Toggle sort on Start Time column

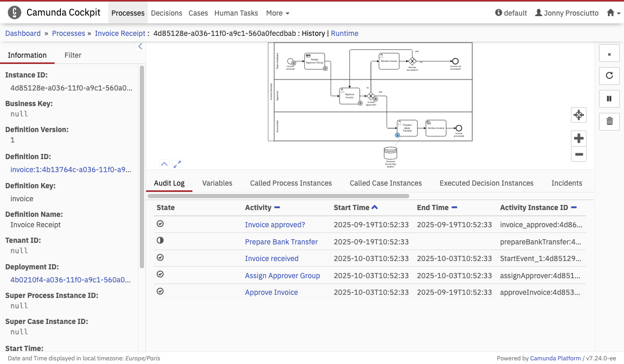[x=375, y=207]
